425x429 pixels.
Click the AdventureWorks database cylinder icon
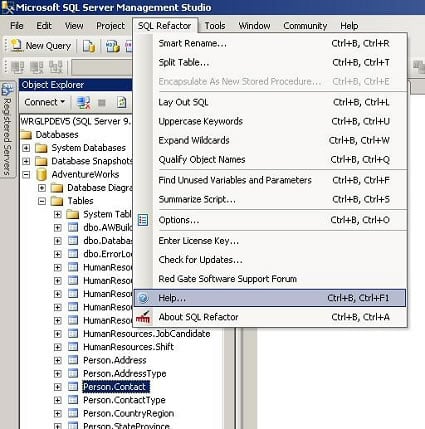coord(41,174)
